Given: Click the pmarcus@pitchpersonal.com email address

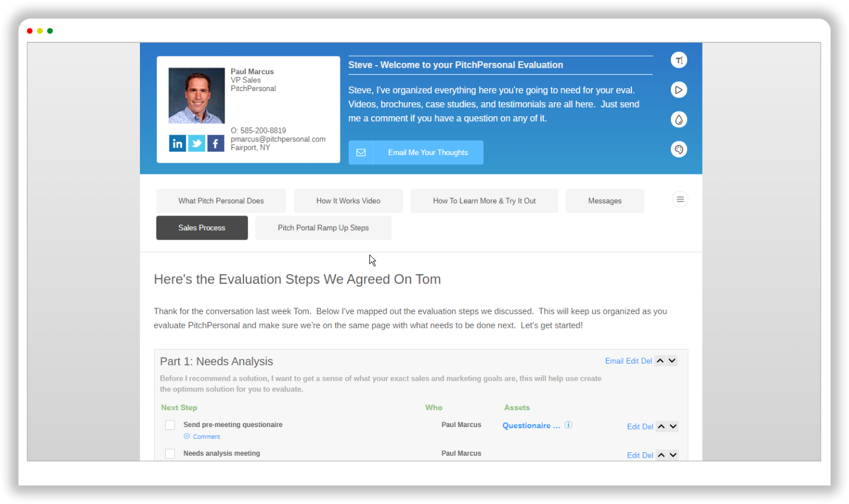Looking at the screenshot, I should tap(278, 139).
